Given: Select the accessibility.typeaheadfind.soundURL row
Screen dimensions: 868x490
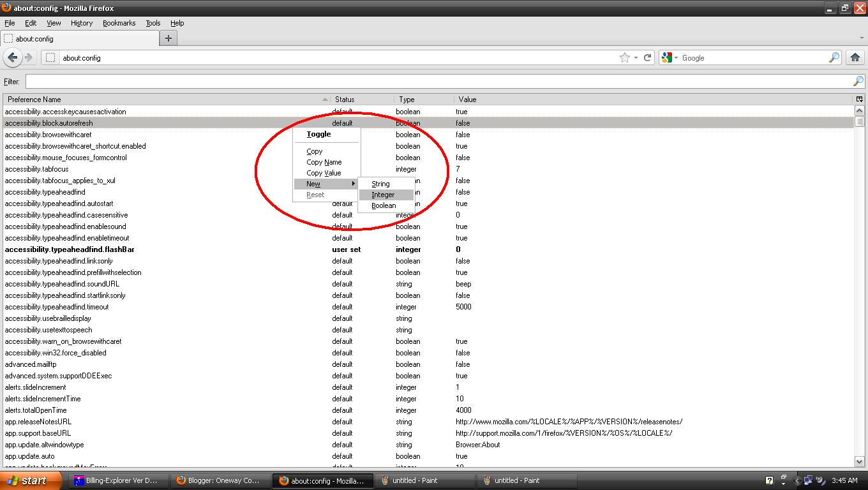Looking at the screenshot, I should (428, 284).
